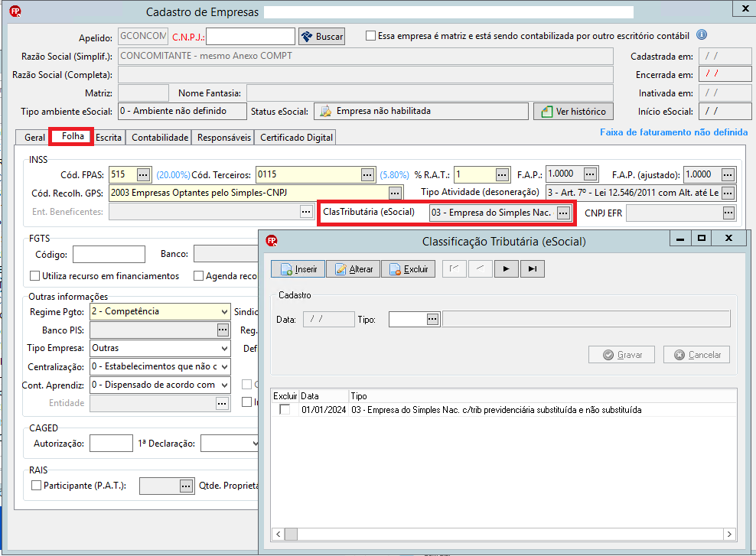
Task: Open the Tipo Empresa dropdown
Action: click(224, 348)
